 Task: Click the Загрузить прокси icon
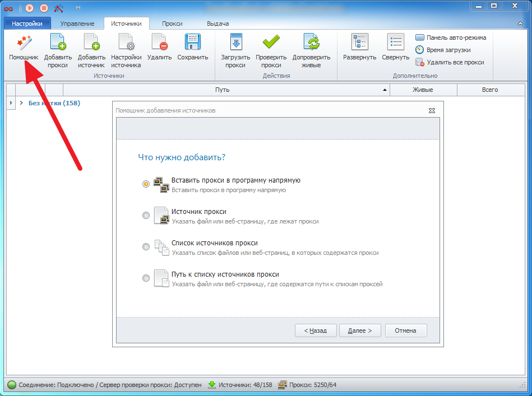(235, 43)
